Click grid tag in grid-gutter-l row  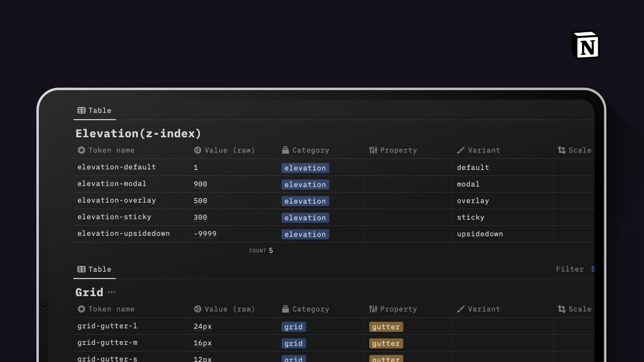click(x=294, y=327)
